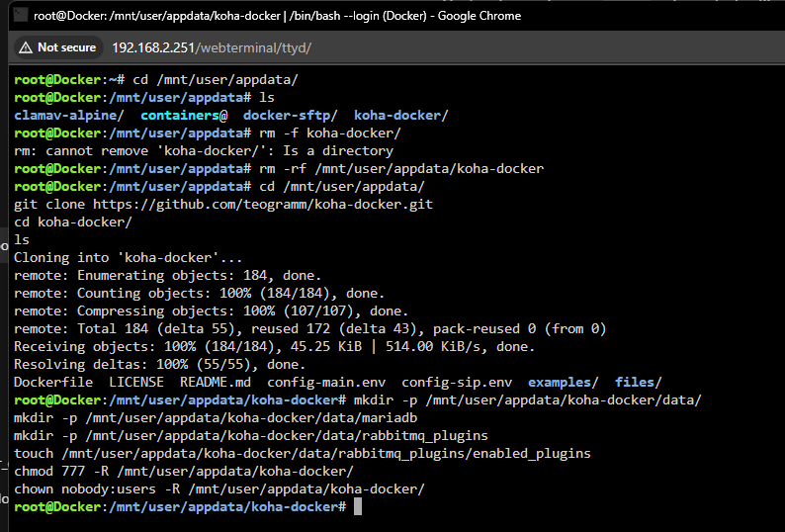Viewport: 785px width, 532px height.
Task: Click the window title 'root@Docker: /mnt/user/appdata/koha-docker'
Action: (x=157, y=16)
